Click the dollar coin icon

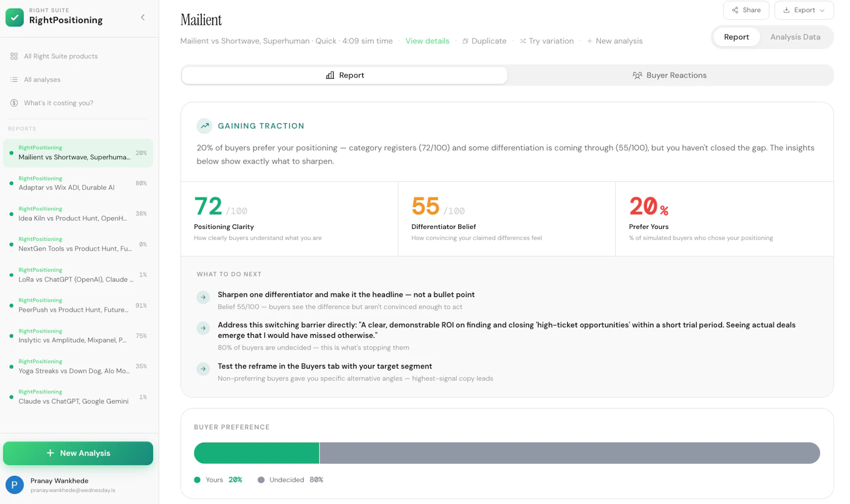[x=14, y=103]
